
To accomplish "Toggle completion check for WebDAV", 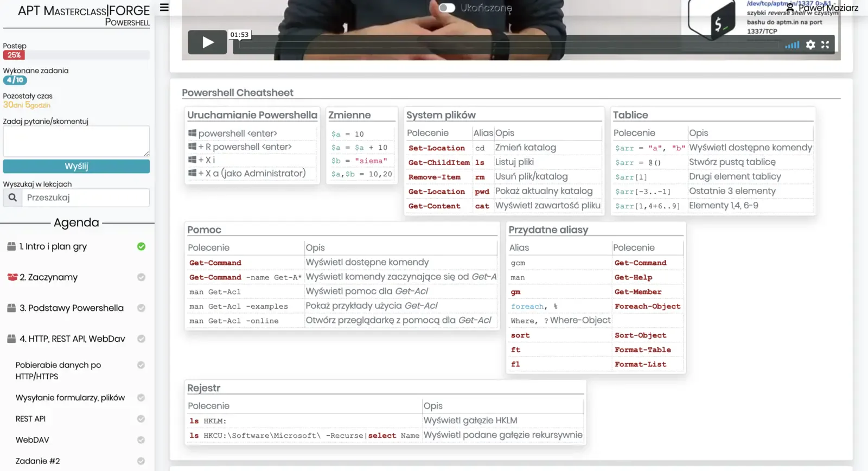I will (141, 440).
